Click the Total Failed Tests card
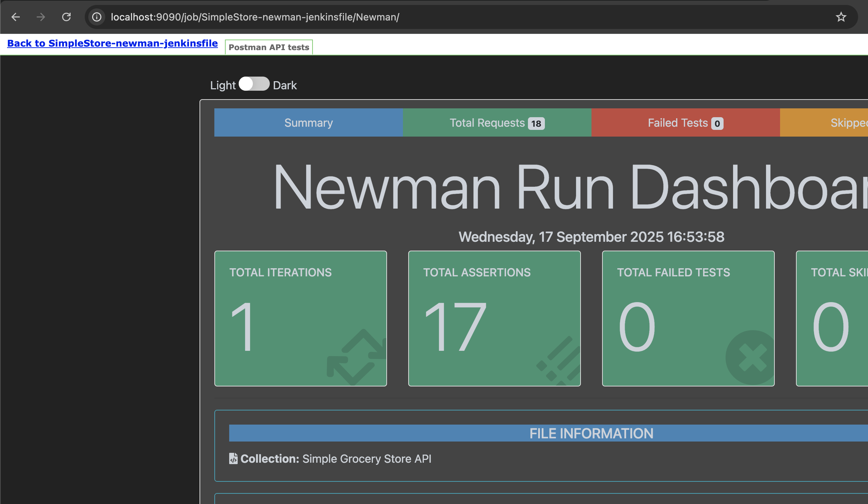The width and height of the screenshot is (868, 504). tap(688, 318)
